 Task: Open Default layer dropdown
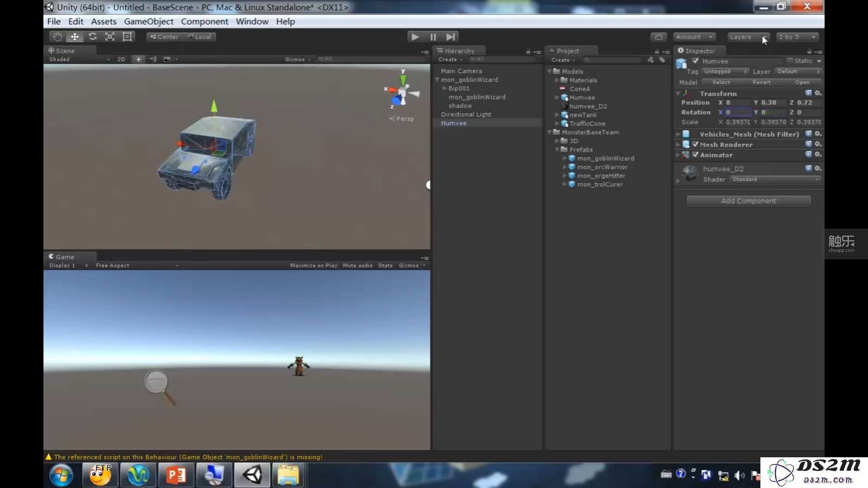point(798,71)
